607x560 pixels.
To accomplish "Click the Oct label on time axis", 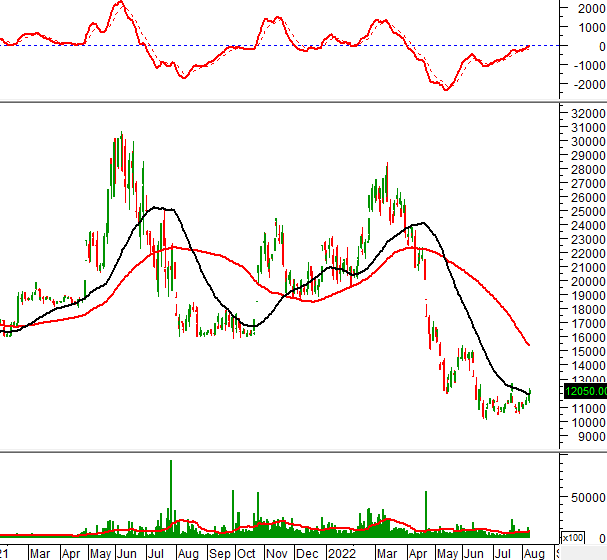I will 246,553.
